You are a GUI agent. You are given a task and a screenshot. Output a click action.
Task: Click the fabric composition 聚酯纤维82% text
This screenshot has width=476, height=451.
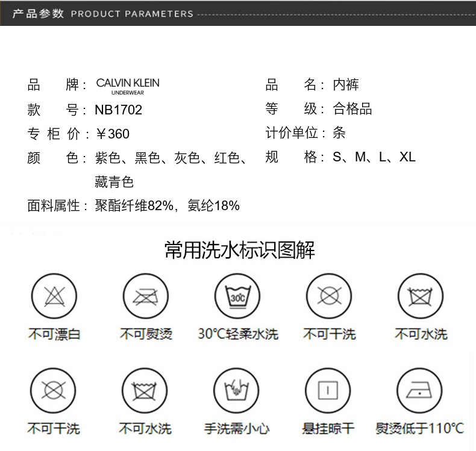[132, 206]
